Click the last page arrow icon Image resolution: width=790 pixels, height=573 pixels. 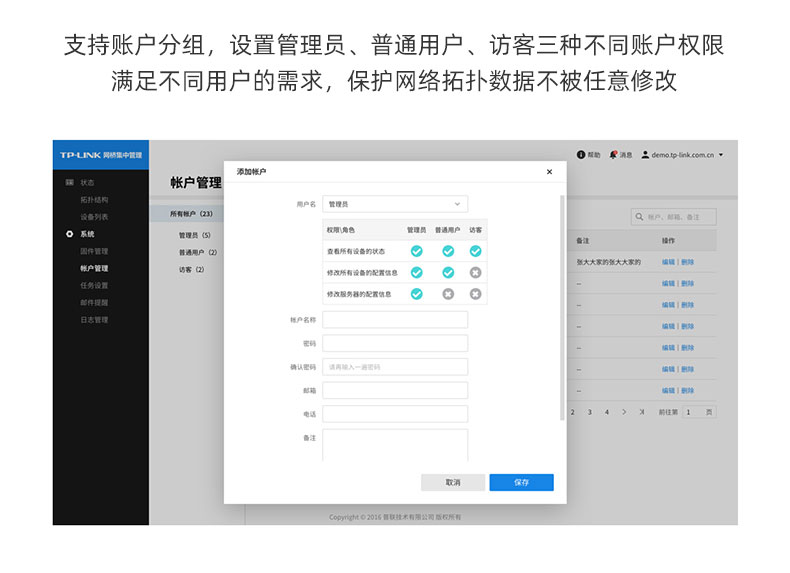[641, 412]
